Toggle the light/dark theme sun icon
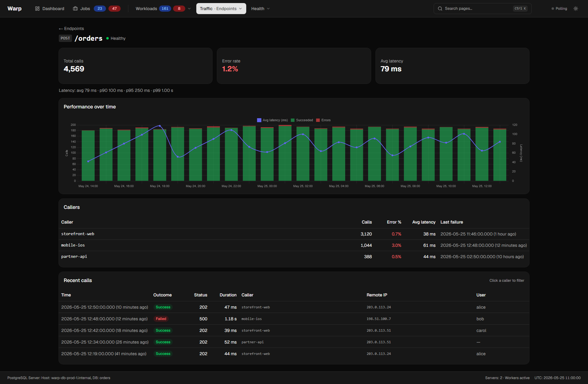This screenshot has height=384, width=588. tap(576, 9)
